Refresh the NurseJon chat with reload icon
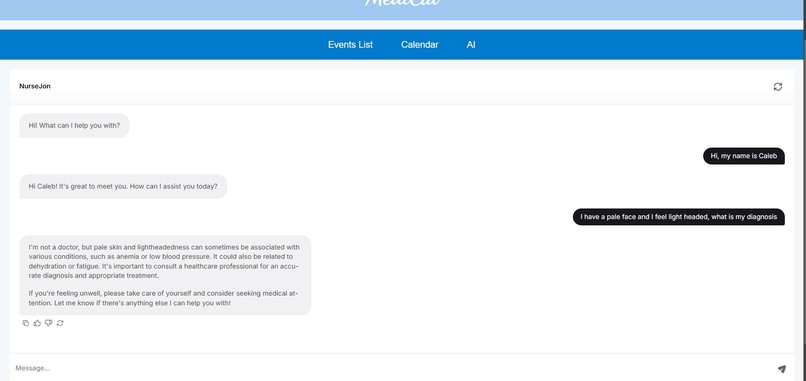 [x=778, y=86]
